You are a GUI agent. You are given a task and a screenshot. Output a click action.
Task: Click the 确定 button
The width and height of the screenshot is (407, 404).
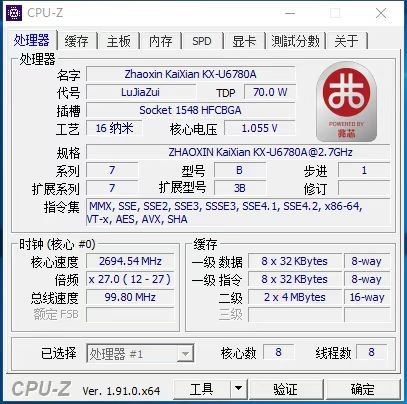[363, 389]
